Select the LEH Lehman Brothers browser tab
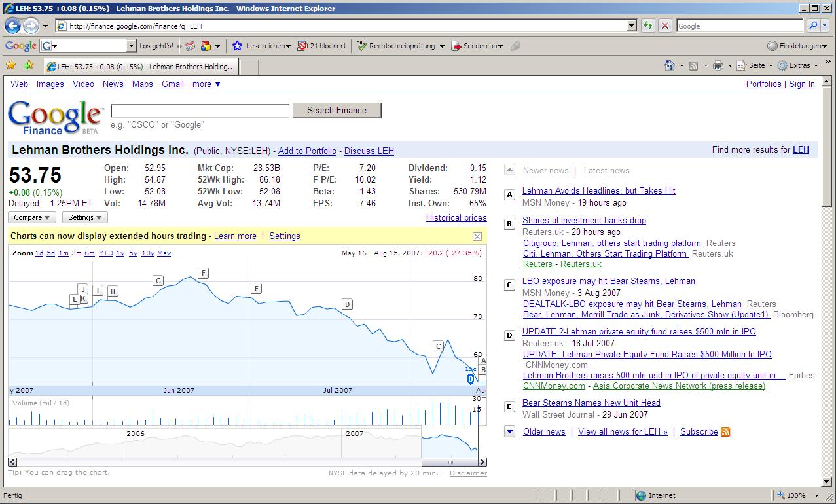The image size is (836, 504). (141, 67)
